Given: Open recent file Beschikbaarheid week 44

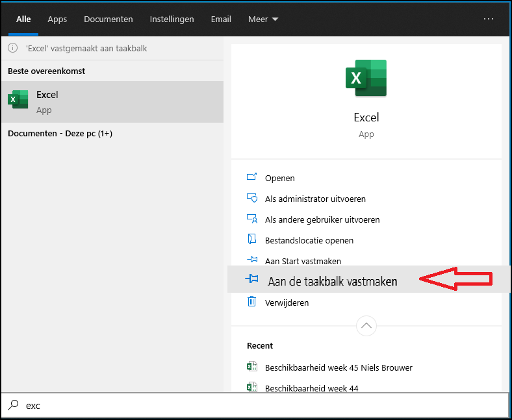Looking at the screenshot, I should point(311,388).
